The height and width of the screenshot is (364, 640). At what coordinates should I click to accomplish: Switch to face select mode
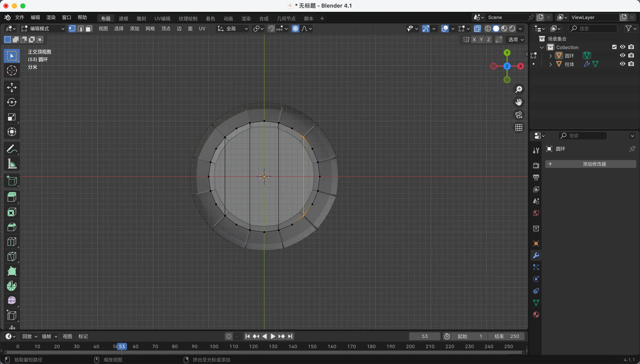point(89,29)
